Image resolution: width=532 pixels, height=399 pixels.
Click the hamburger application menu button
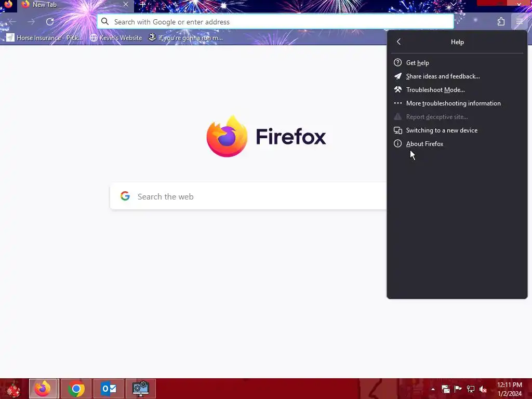point(519,22)
